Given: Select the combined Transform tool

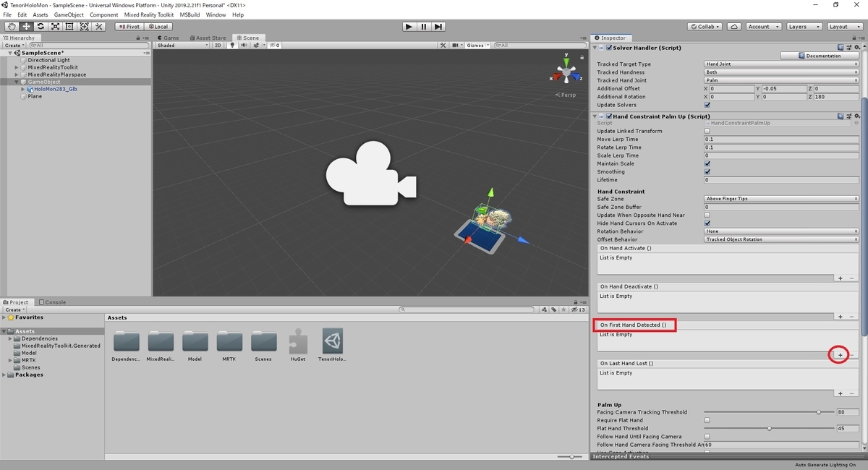Looking at the screenshot, I should [84, 27].
